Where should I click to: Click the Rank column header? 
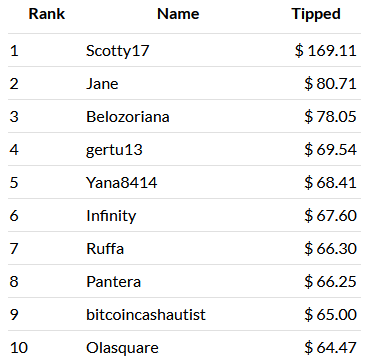click(x=47, y=14)
